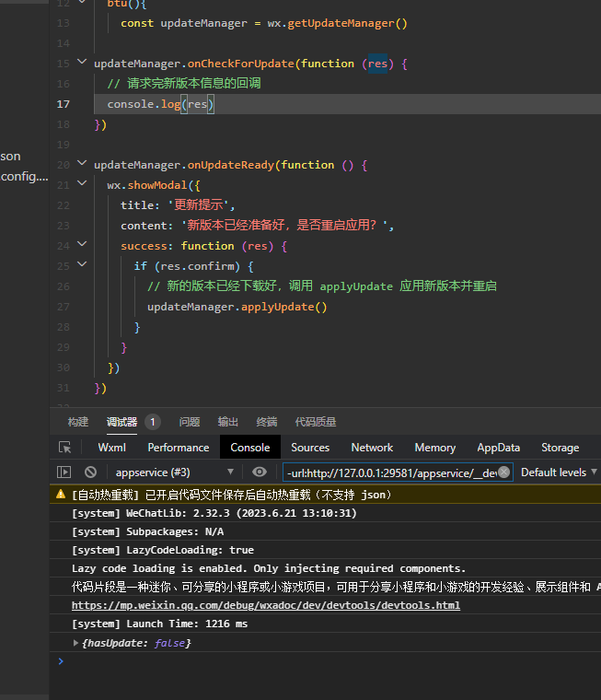Open the appservice (#3) context dropdown

point(174,472)
